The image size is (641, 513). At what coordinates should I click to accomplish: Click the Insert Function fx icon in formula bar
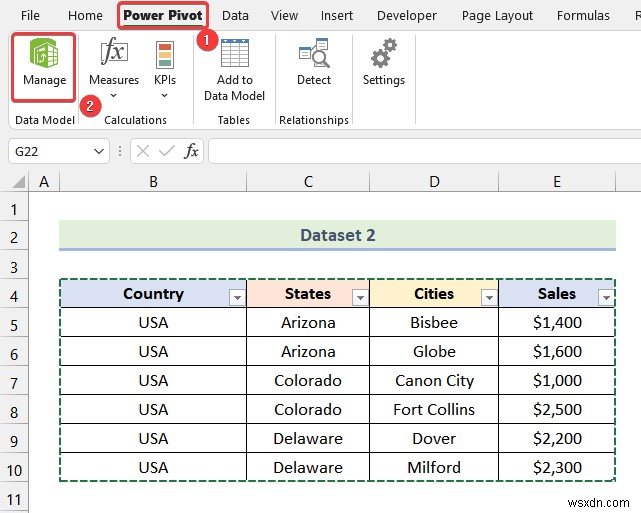click(191, 151)
